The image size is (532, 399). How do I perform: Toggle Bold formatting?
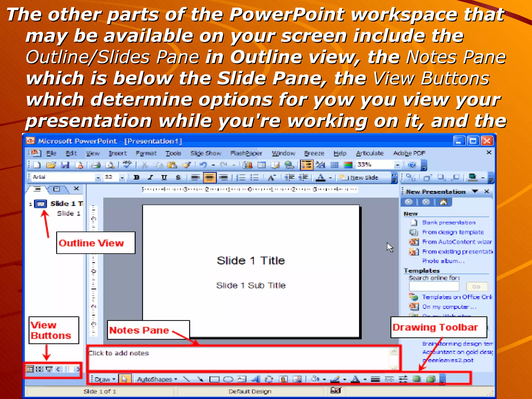tap(136, 177)
